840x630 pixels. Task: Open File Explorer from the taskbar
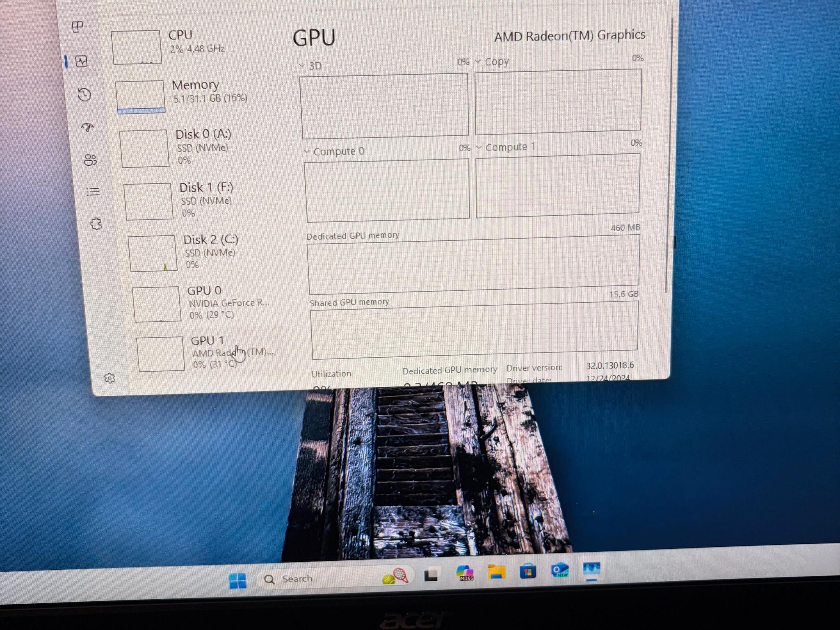496,571
